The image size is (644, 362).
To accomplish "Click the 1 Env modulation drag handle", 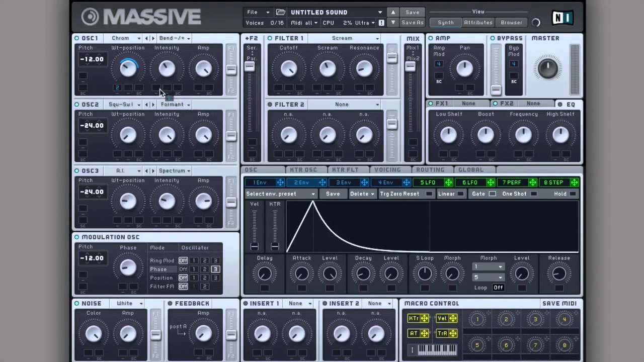I will pyautogui.click(x=280, y=183).
